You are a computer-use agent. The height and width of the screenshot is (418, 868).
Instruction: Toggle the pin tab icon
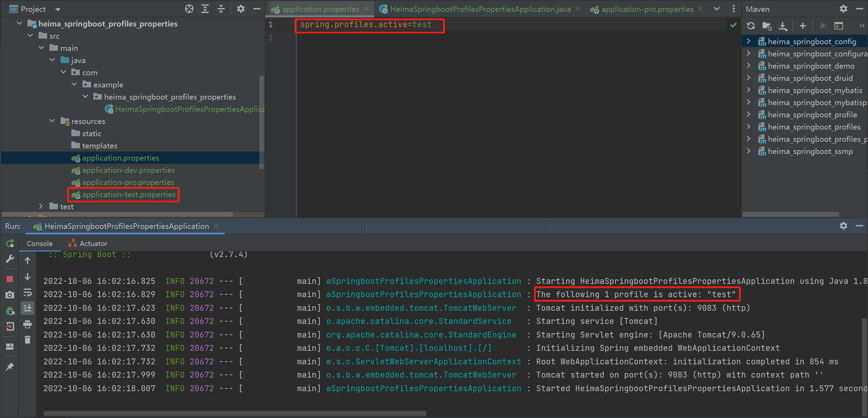(x=10, y=366)
